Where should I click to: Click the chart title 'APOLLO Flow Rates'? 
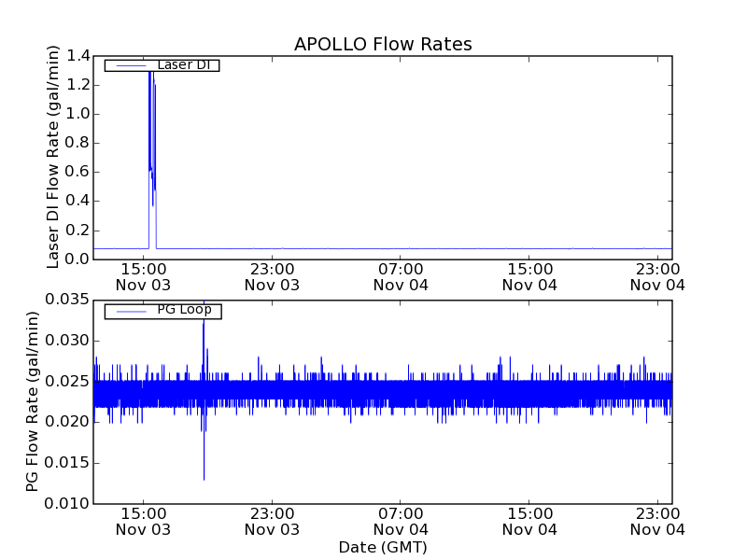coord(383,44)
